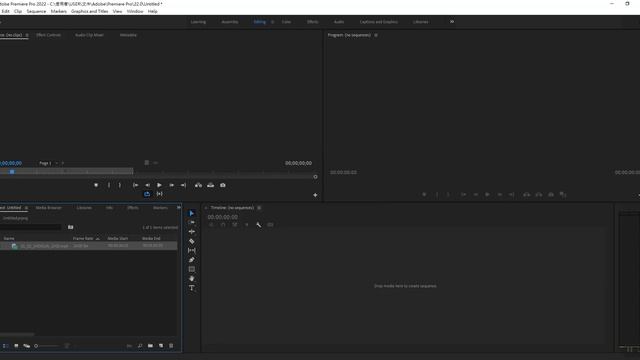Image resolution: width=640 pixels, height=360 pixels.
Task: Switch to the Assembly workspace
Action: (230, 22)
